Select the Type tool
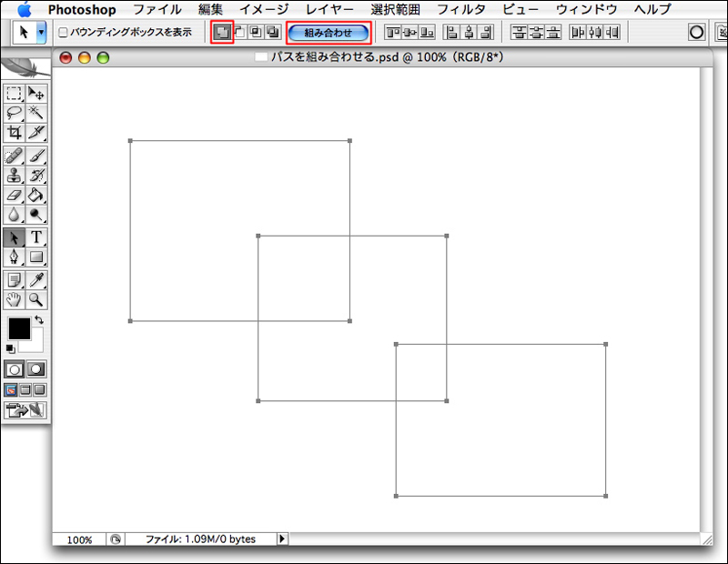 click(x=36, y=237)
